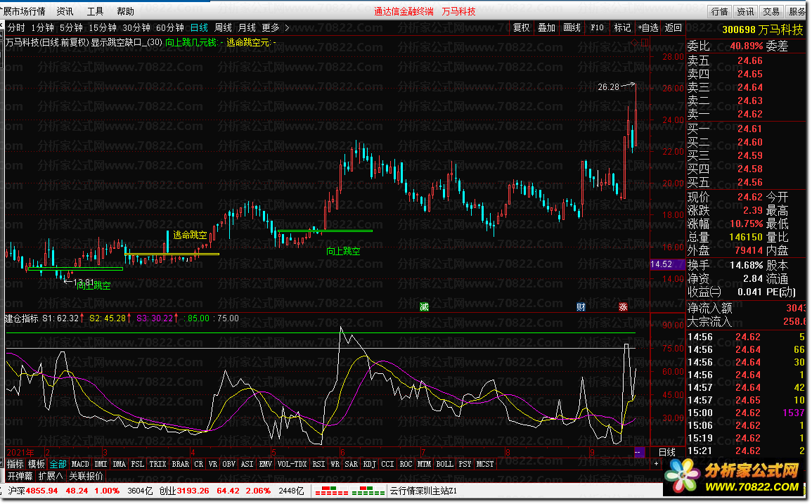
Task: Apply the CCI indicator
Action: tap(387, 464)
